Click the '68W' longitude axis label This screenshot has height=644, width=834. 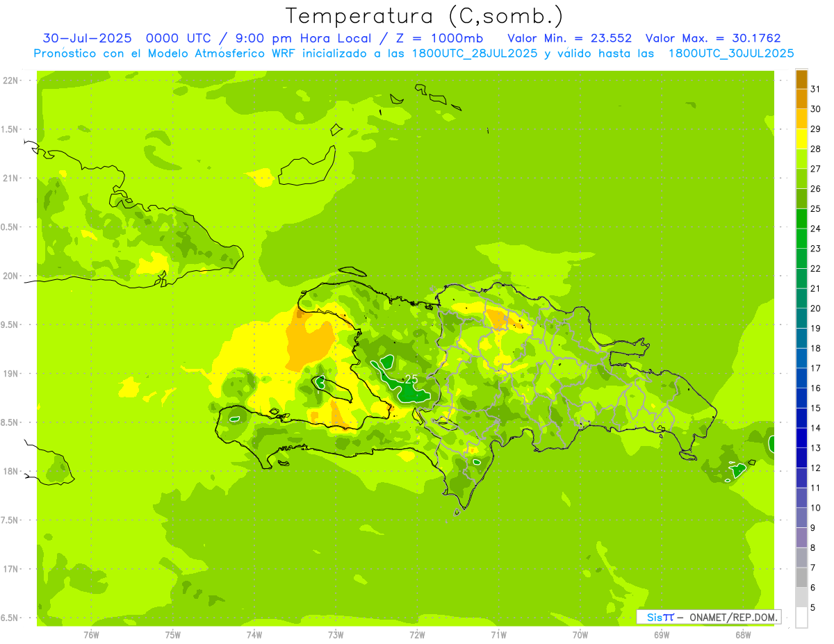coord(743,634)
